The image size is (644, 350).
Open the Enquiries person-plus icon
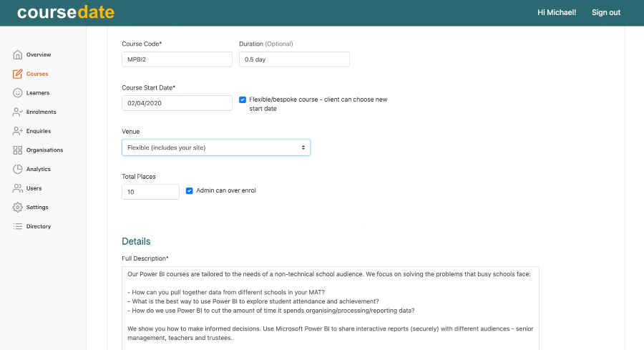pyautogui.click(x=17, y=131)
